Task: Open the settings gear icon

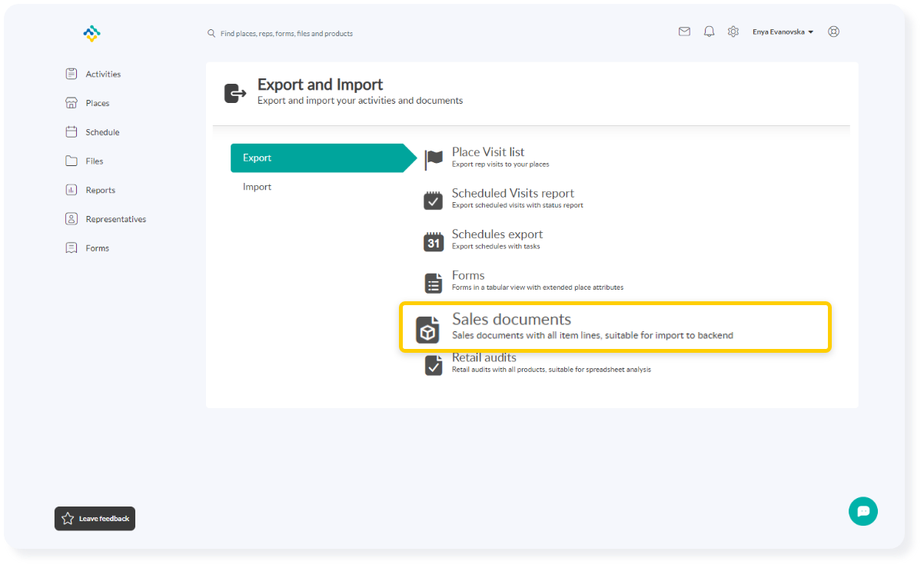Action: coord(733,32)
